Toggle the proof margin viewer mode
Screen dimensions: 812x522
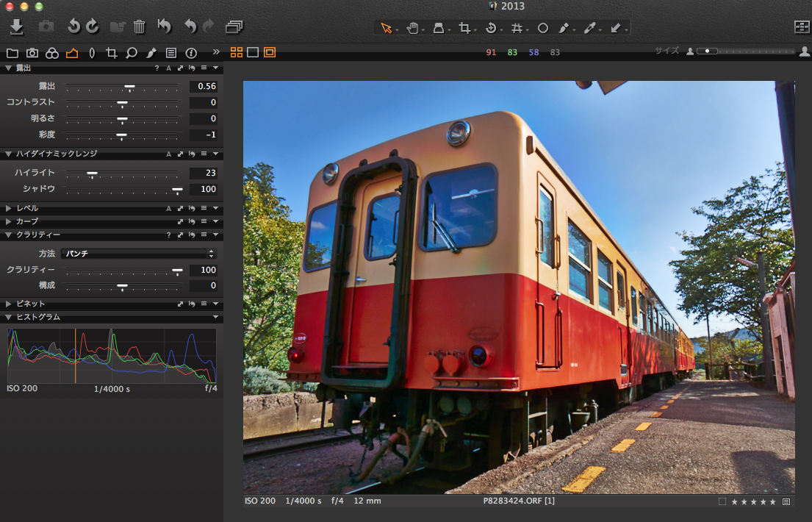click(x=270, y=52)
